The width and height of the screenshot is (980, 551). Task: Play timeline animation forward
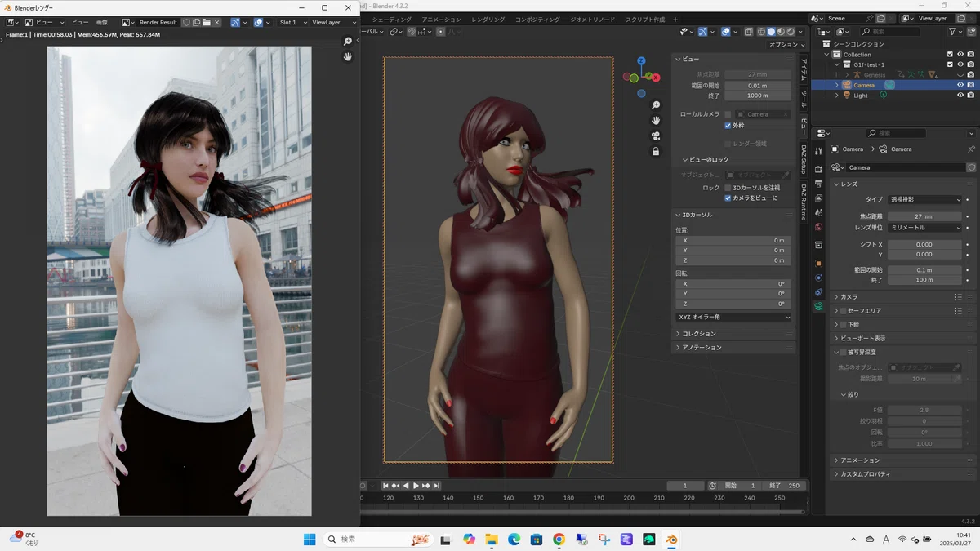click(x=416, y=486)
